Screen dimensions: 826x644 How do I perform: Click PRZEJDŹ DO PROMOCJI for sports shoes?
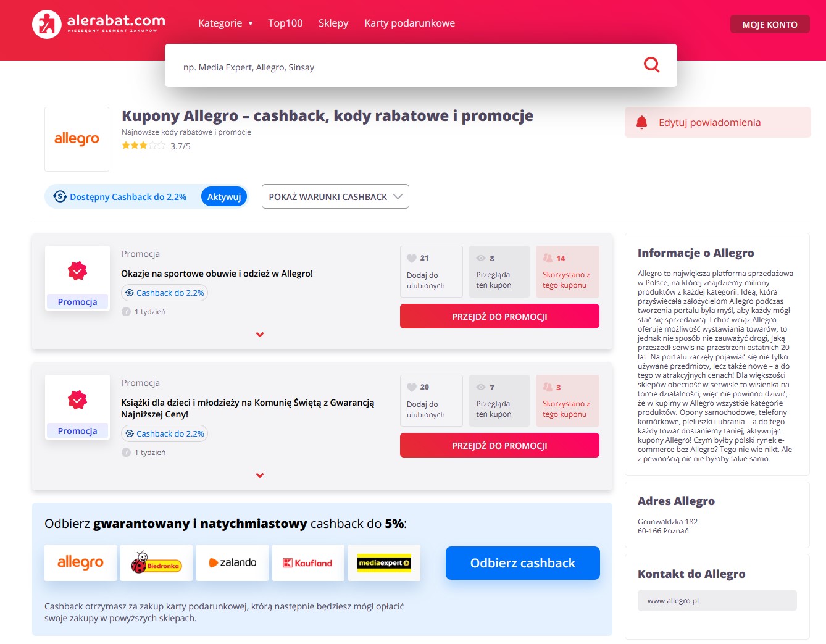click(x=499, y=316)
